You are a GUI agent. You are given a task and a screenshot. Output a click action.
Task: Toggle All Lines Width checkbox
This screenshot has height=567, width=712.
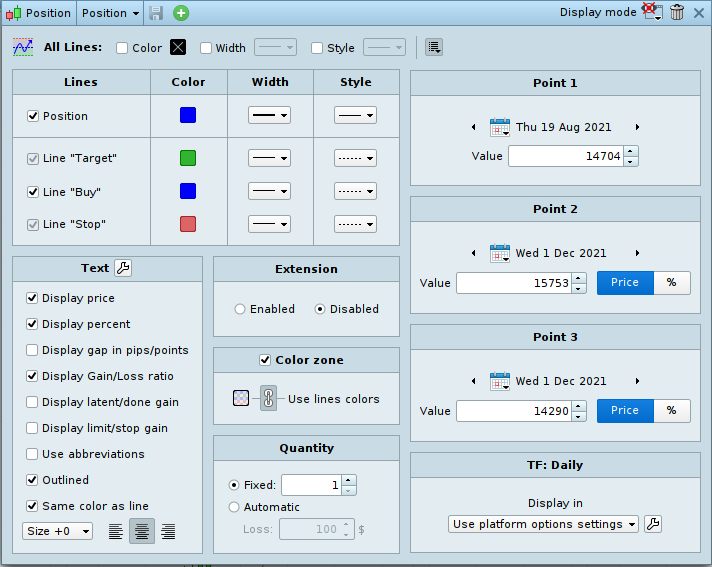click(x=206, y=48)
